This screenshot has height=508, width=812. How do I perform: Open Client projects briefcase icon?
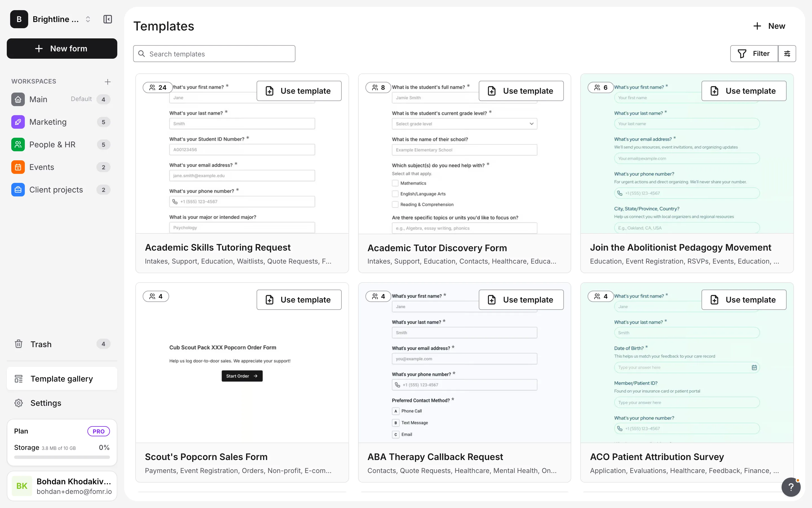(18, 189)
